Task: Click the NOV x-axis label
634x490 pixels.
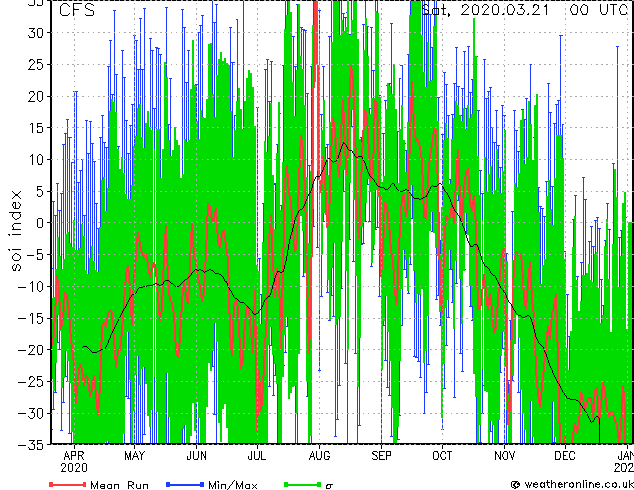Action: [x=504, y=456]
